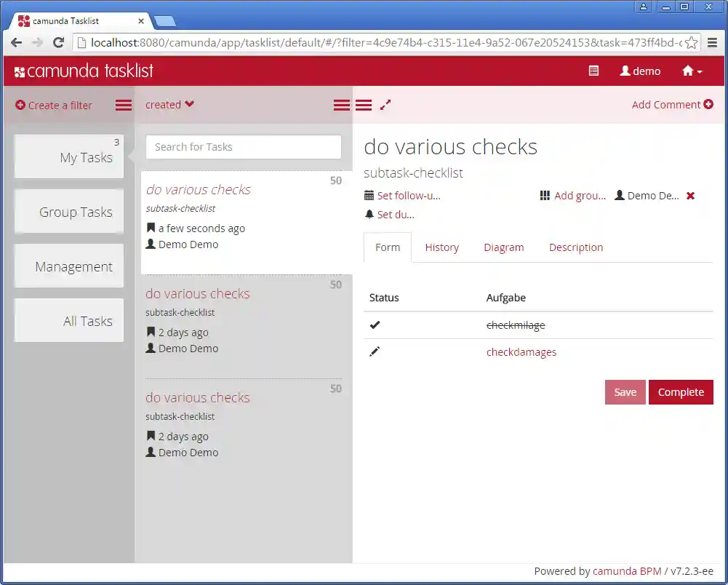Open the demo user account menu
The height and width of the screenshot is (585, 728).
click(x=640, y=71)
